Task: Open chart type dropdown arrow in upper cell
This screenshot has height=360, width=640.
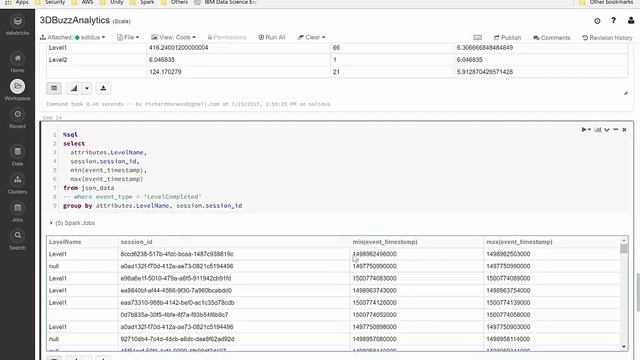Action: click(x=87, y=88)
